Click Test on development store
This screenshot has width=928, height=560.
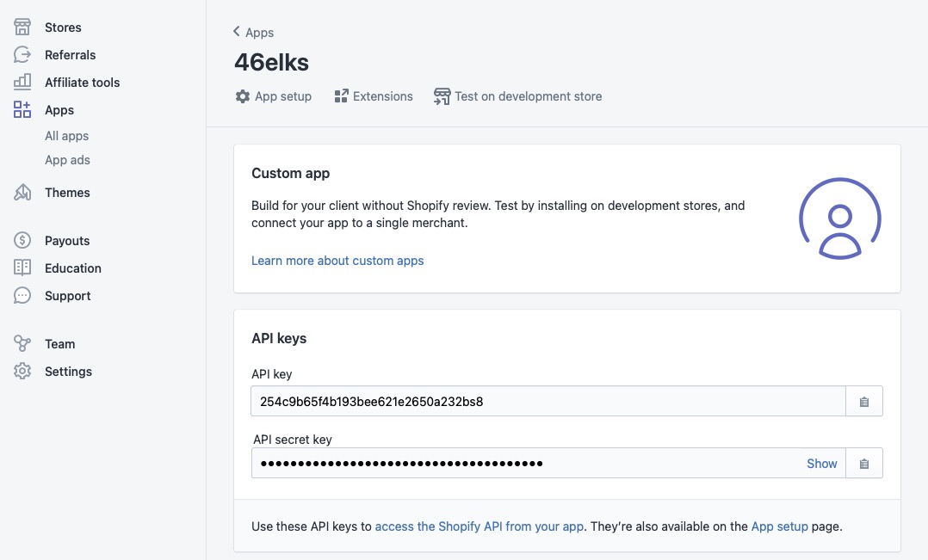518,96
